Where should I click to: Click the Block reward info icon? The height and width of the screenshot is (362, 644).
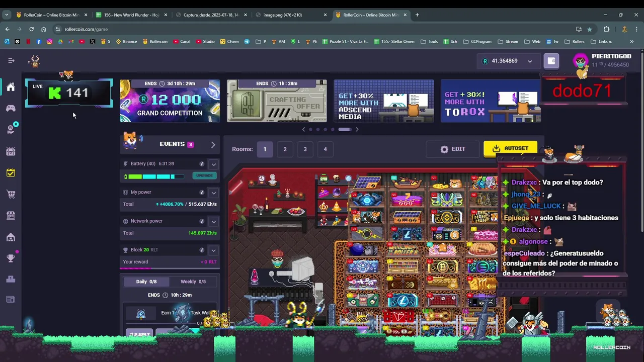point(202,250)
